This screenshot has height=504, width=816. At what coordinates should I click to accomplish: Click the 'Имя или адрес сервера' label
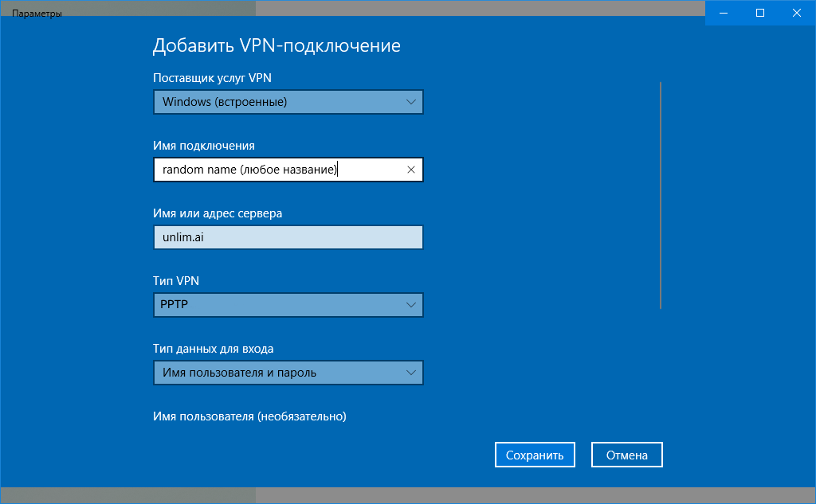coord(218,213)
